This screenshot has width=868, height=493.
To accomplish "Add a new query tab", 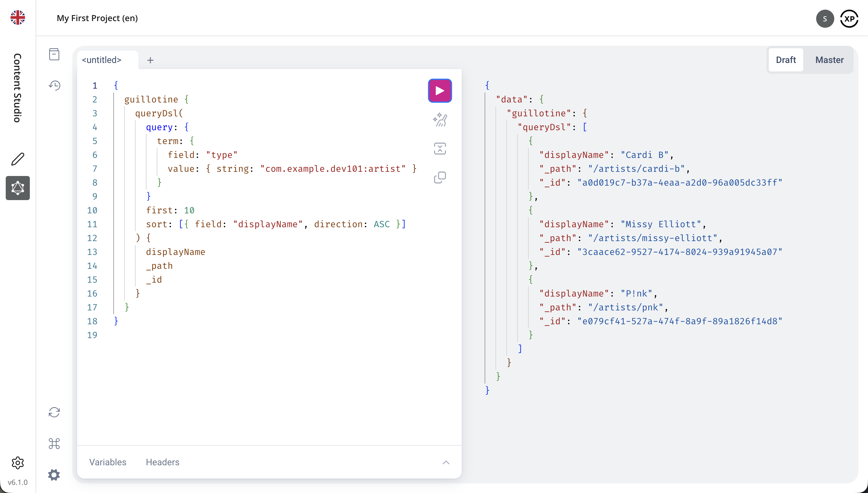I will pos(150,60).
